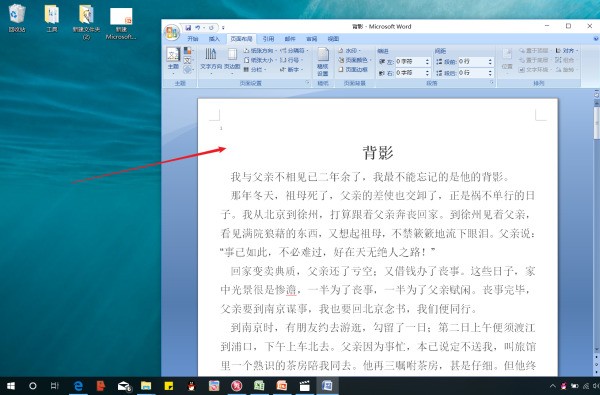Open 文字方向 (Text Direction) menu
Viewport: 600px width, 395px height.
tap(211, 61)
